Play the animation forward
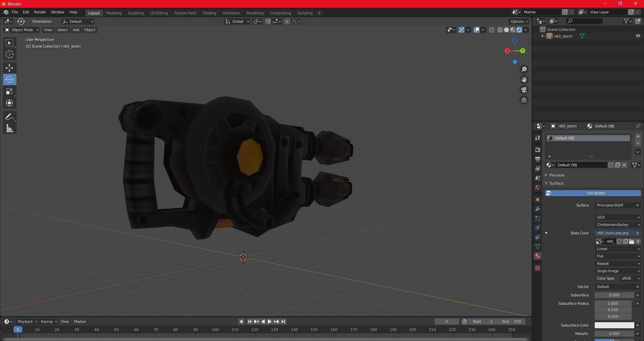 [269, 322]
